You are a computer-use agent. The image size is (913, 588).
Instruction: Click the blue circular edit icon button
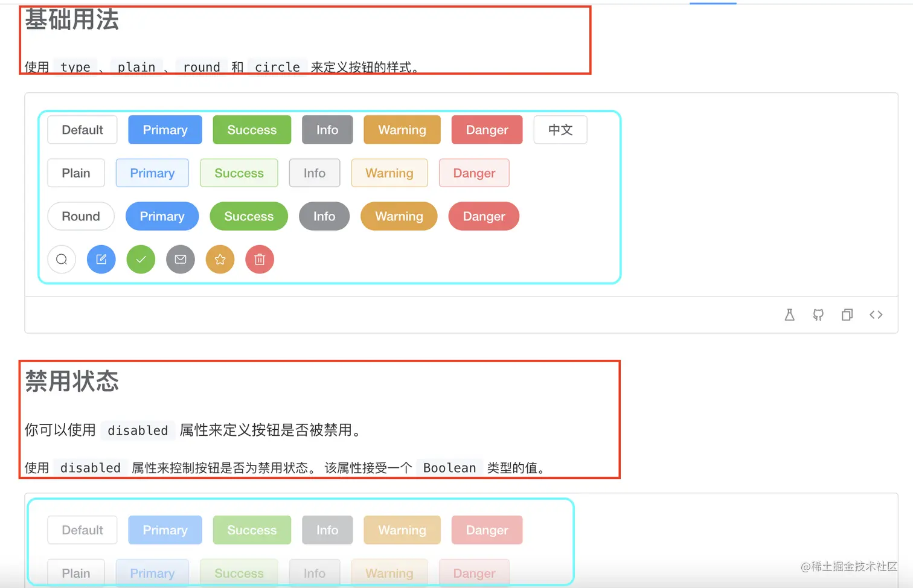(x=101, y=259)
